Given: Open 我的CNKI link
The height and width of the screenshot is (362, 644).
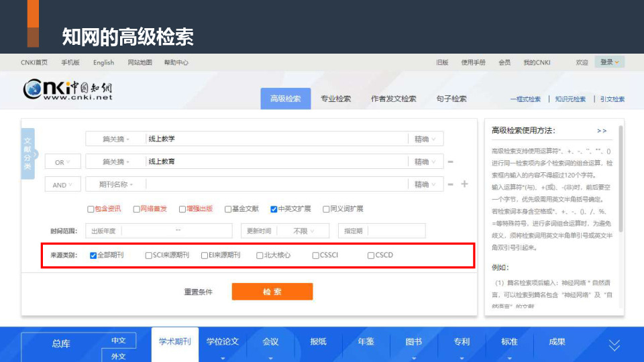Looking at the screenshot, I should point(537,62).
